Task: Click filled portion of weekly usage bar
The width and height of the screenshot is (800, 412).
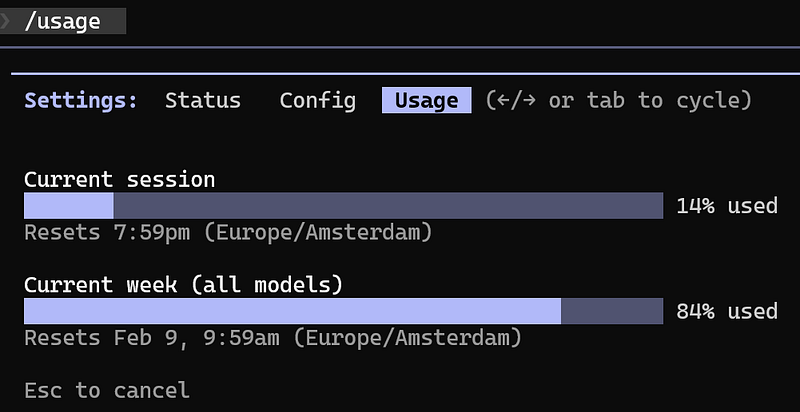Action: 292,311
